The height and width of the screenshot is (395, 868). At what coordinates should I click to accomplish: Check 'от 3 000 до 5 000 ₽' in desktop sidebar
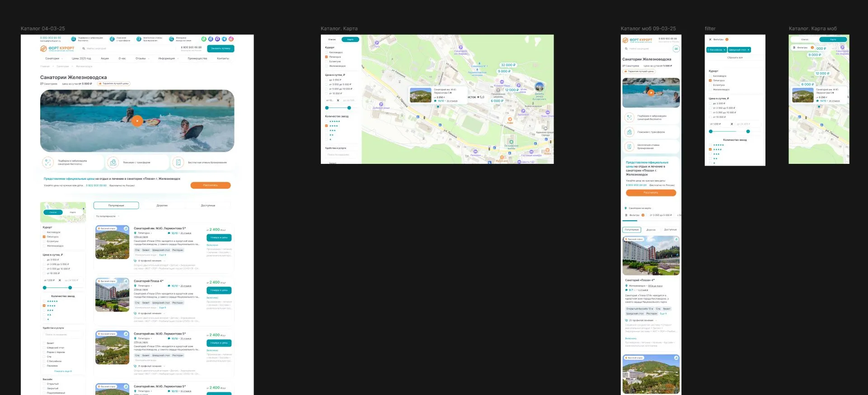click(x=44, y=264)
